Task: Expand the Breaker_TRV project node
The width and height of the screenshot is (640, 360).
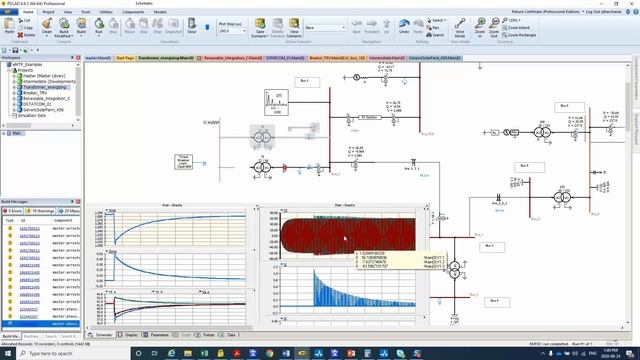Action: (x=14, y=93)
